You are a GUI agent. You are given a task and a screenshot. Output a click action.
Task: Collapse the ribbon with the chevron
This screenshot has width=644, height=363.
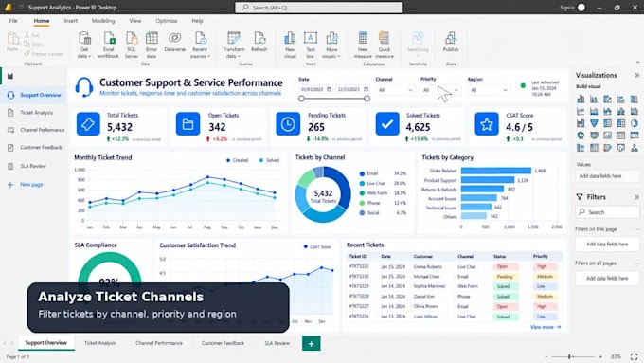coord(637,62)
